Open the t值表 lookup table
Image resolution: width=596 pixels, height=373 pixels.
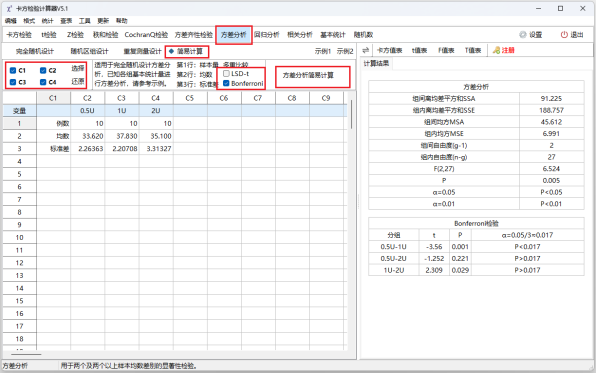(x=419, y=50)
